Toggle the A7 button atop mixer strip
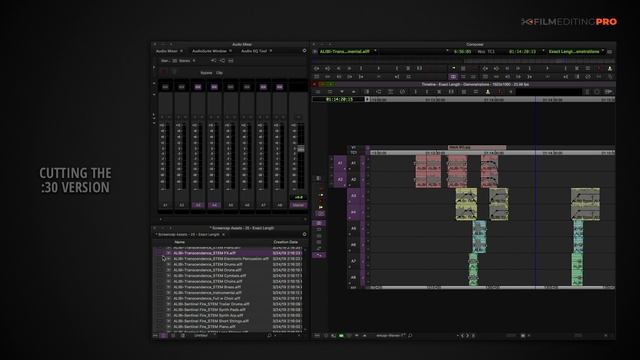Image resolution: width=640 pixels, height=360 pixels. 263,87
